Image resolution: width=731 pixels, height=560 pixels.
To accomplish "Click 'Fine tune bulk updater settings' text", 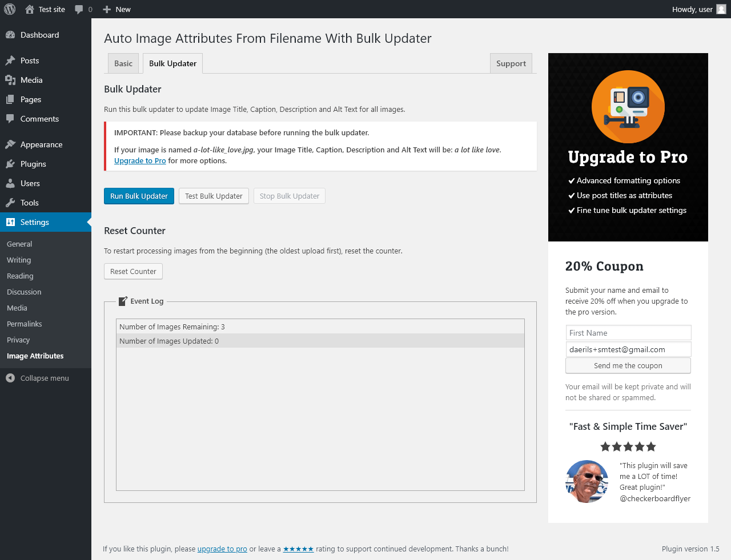I will (x=632, y=210).
